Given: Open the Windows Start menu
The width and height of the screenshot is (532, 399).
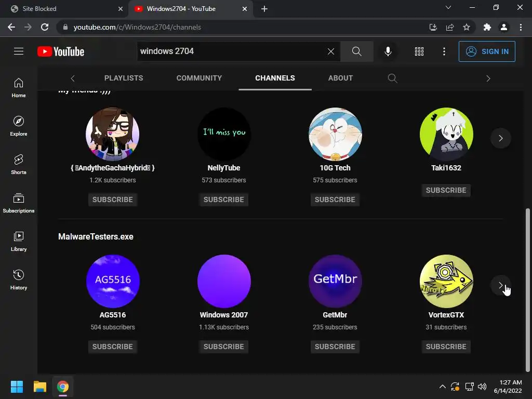Looking at the screenshot, I should [x=17, y=387].
